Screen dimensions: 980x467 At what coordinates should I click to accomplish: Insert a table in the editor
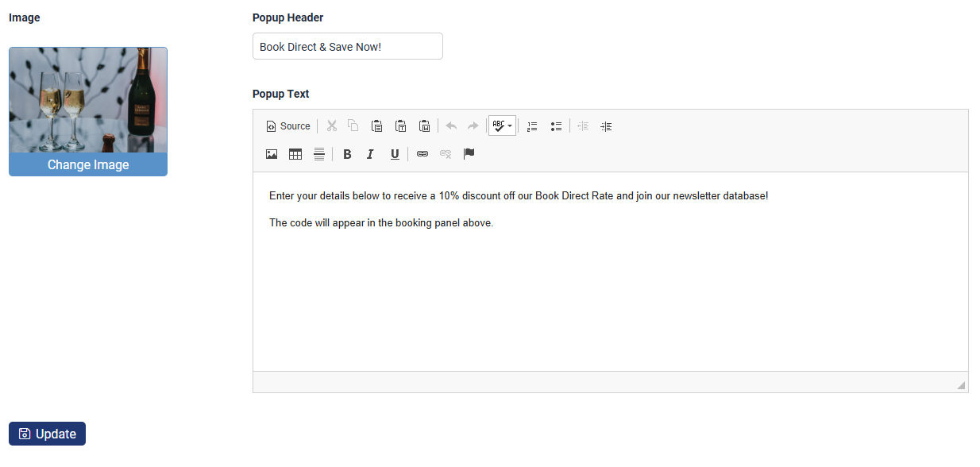pyautogui.click(x=295, y=154)
